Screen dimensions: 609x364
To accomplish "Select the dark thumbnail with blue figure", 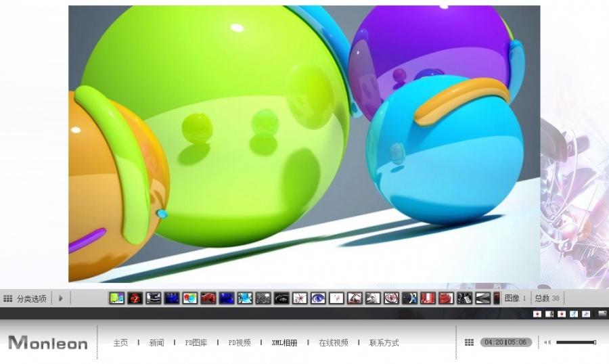I will (409, 298).
